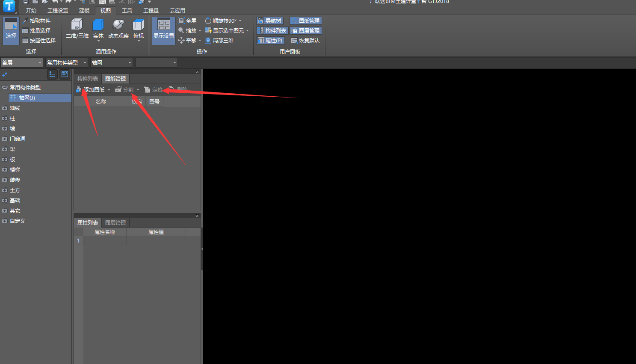Toggle the 图层管理 panel button in ribbon
This screenshot has height=364, width=636.
pos(305,30)
